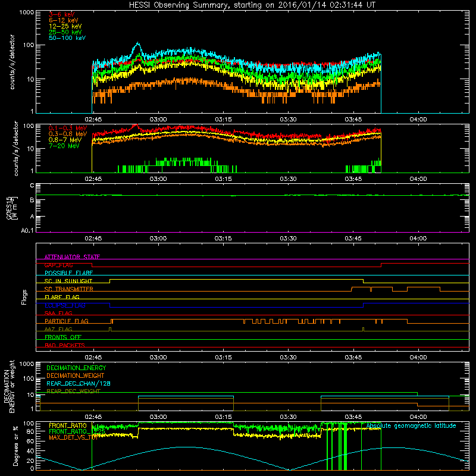Select the B class tick on GOES axis
The width and height of the screenshot is (476, 476).
(x=32, y=200)
